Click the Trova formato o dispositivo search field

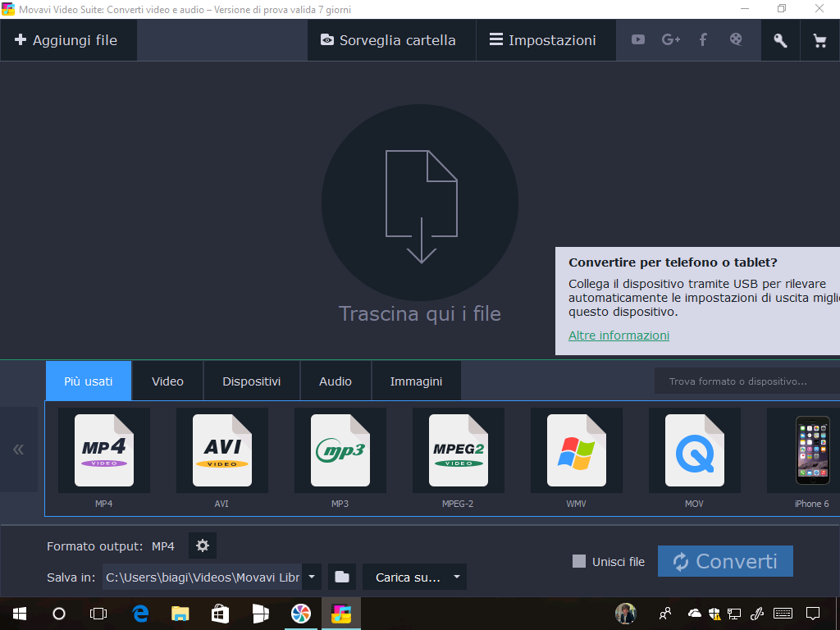point(746,381)
